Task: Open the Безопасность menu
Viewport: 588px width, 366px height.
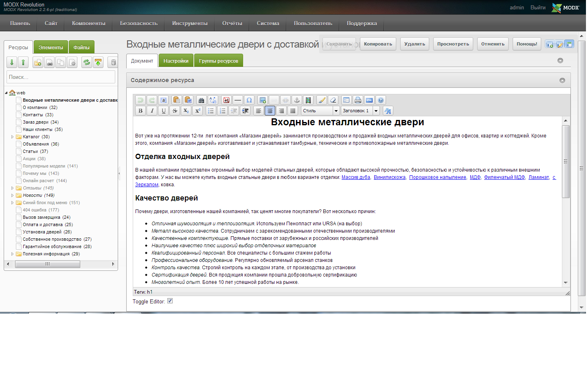Action: pyautogui.click(x=139, y=23)
